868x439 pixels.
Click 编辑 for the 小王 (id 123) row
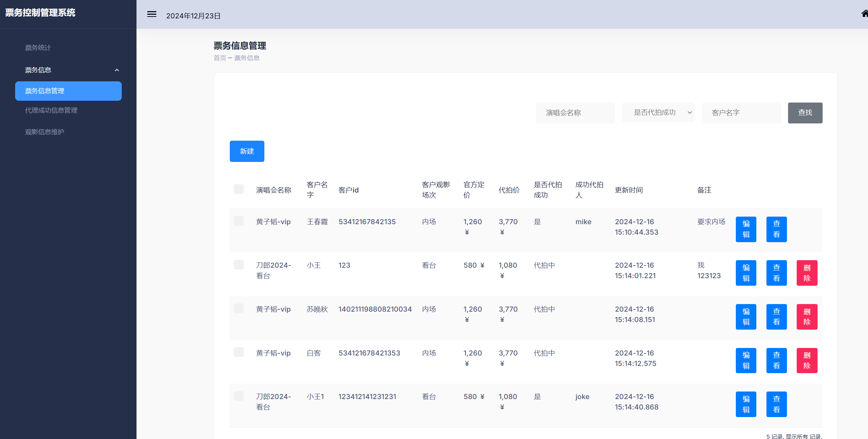pos(746,273)
